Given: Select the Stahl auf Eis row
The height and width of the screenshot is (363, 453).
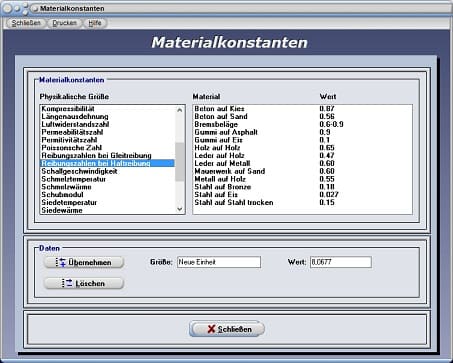Looking at the screenshot, I should (302, 195).
